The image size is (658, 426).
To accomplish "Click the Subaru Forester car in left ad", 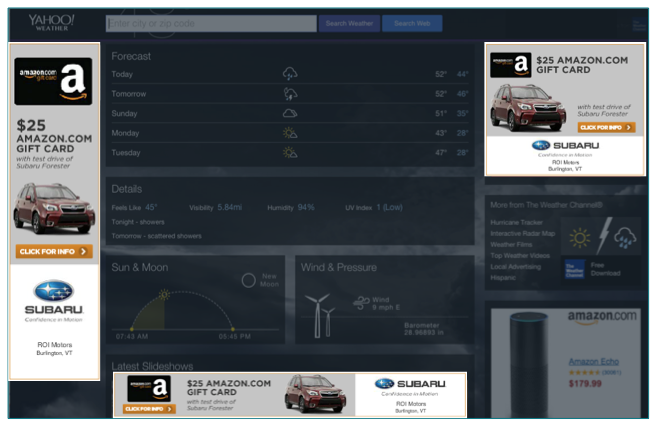I will [54, 209].
